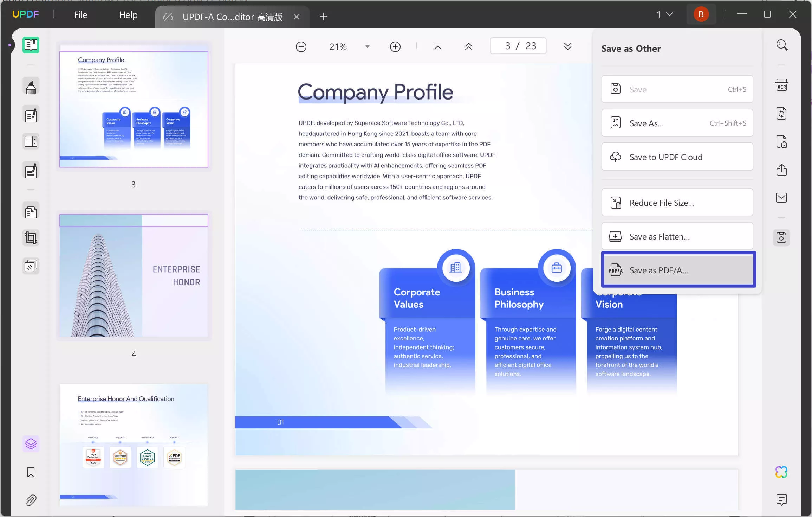
Task: Open the UPDF AI assistant icon
Action: pyautogui.click(x=782, y=472)
